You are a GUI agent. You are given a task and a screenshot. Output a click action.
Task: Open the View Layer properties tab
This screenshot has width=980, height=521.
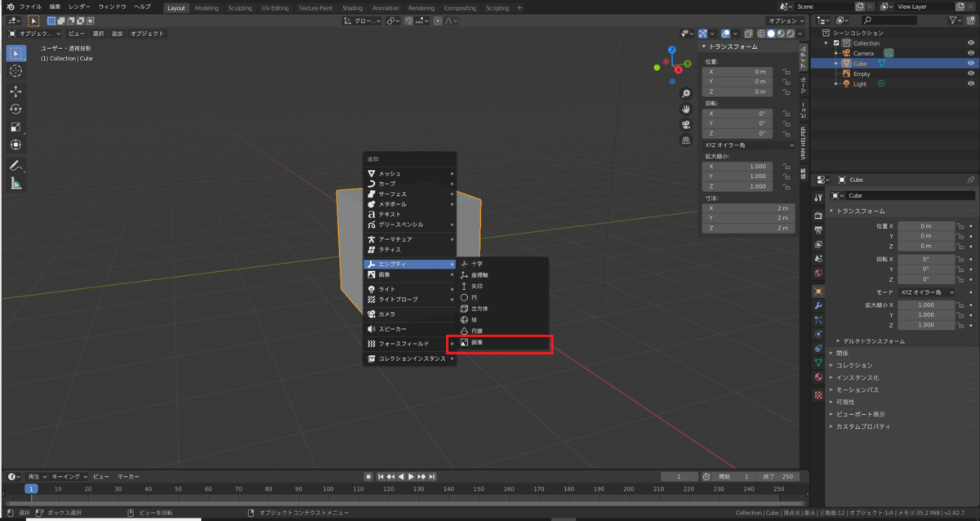[x=818, y=245]
